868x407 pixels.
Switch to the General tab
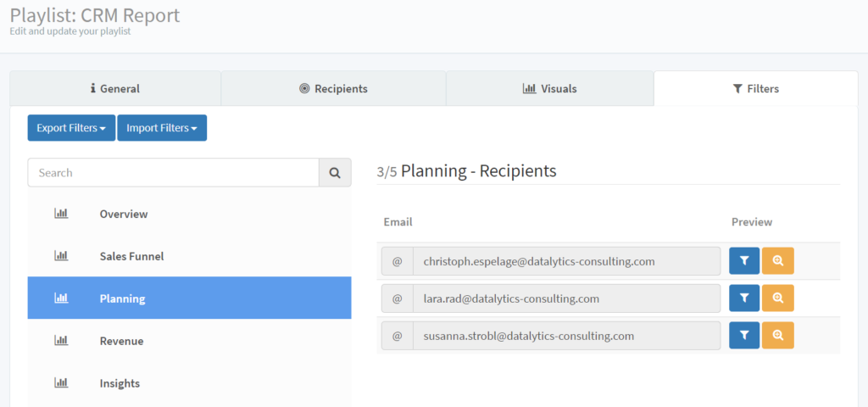tap(115, 88)
